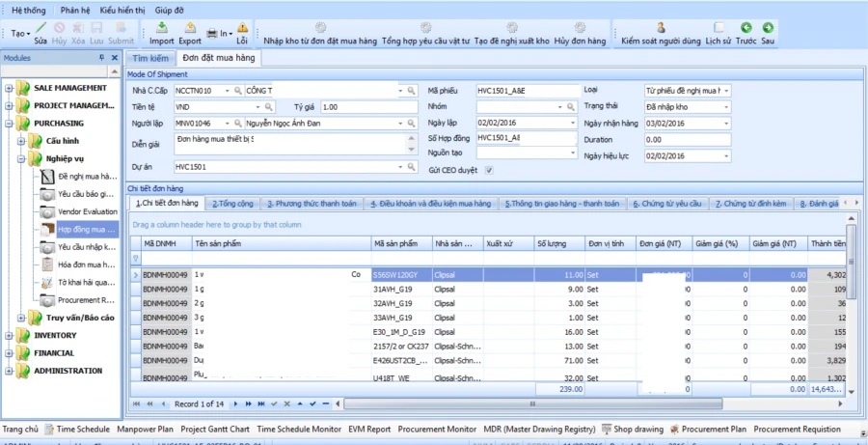Image resolution: width=868 pixels, height=445 pixels.
Task: Click the Tỷ giá input field
Action: pos(368,107)
